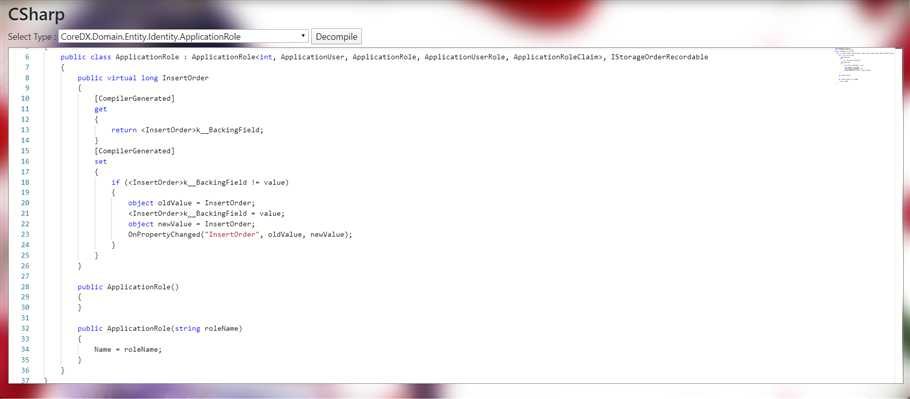Click line number 18 in the gutter
Screen dimensions: 910x399
(25, 182)
